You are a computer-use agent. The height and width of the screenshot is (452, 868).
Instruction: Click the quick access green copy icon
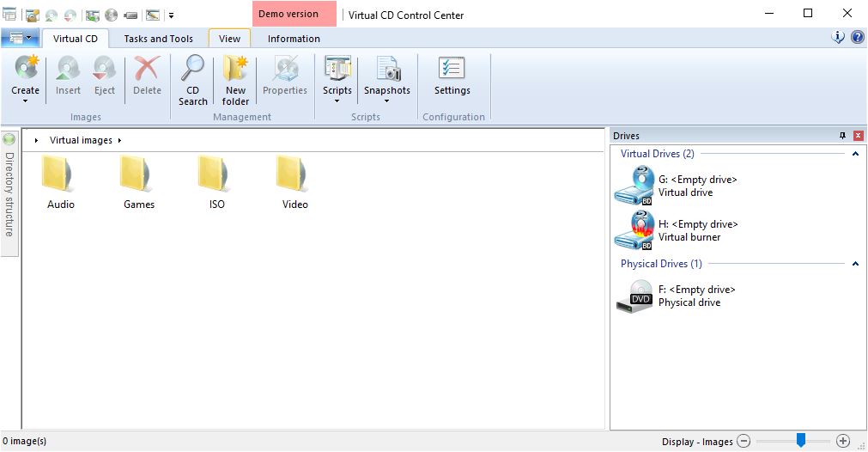(93, 15)
